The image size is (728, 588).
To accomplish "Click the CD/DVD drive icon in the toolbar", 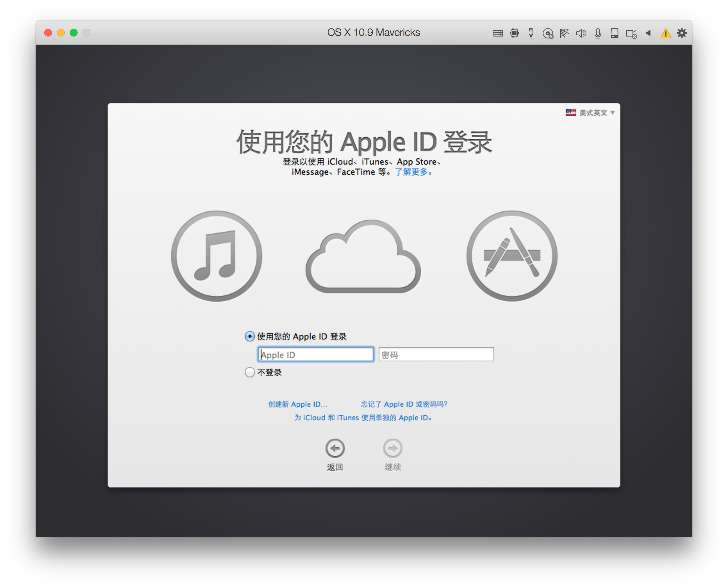I will (x=548, y=33).
